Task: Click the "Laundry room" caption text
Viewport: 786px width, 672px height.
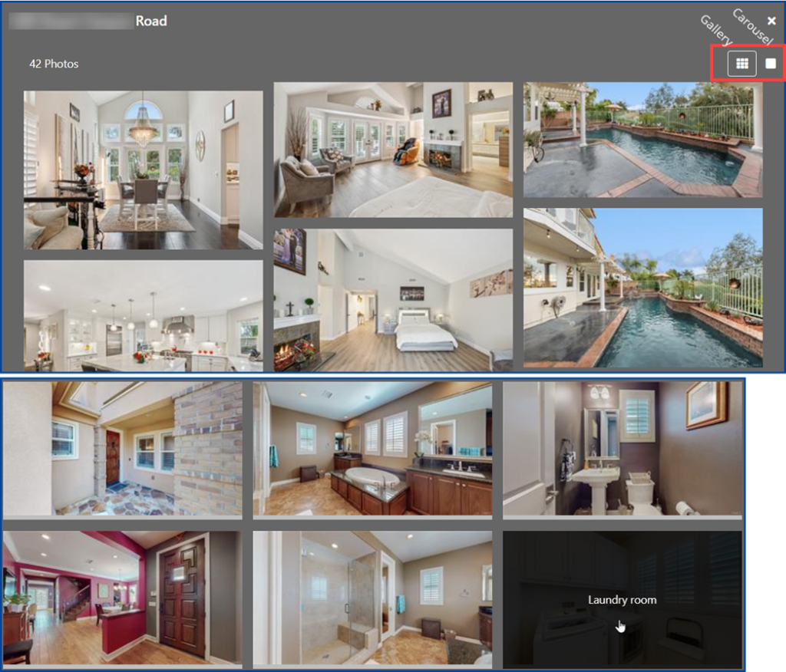Action: pos(623,600)
